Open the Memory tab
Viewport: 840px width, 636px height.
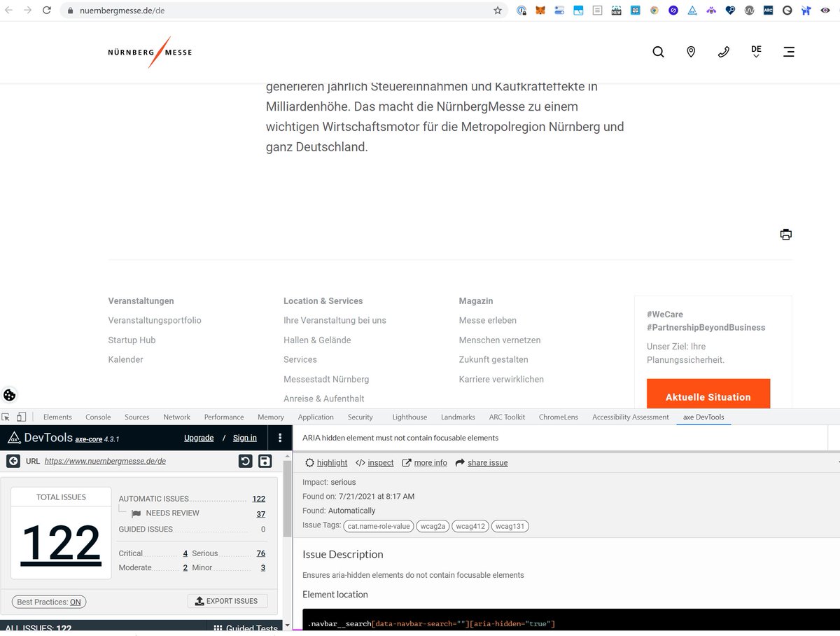pos(271,417)
